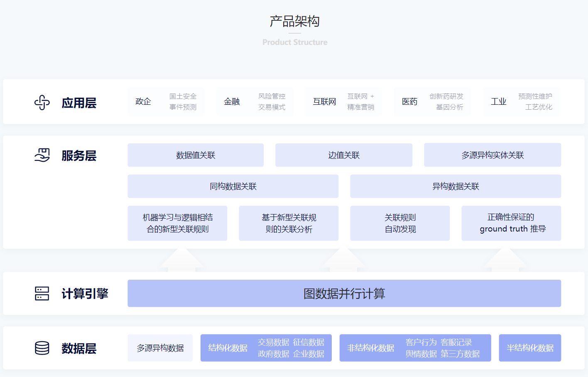Screen dimensions: 588x377
Task: Click the 边值关联 block
Action: click(x=344, y=155)
